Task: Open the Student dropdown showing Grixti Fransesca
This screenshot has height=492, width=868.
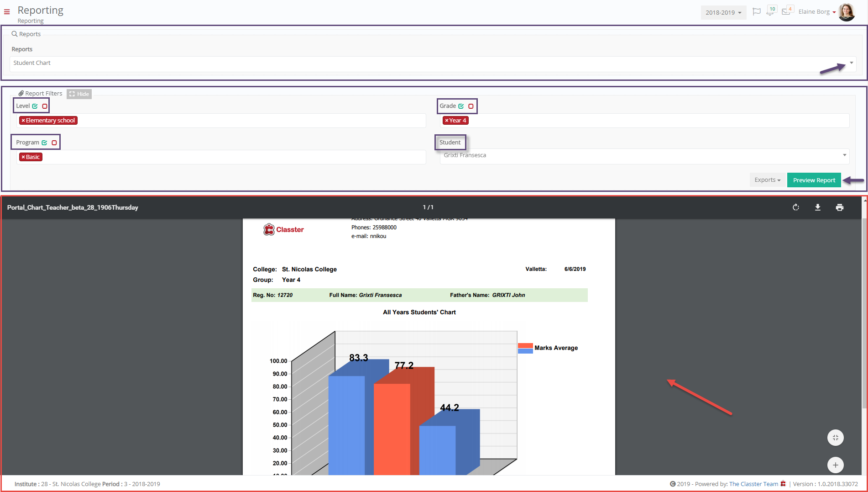Action: 644,155
